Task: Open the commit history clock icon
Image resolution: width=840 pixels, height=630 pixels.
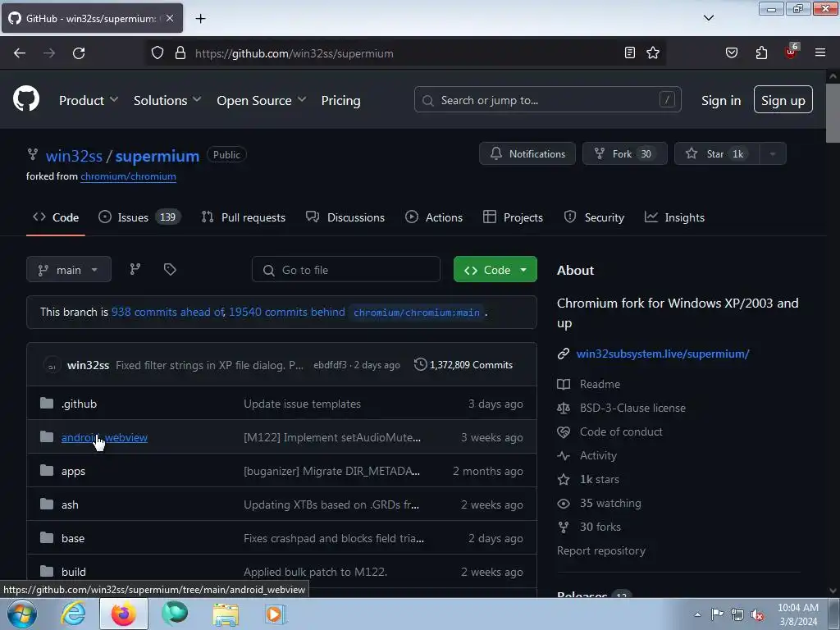Action: click(421, 364)
